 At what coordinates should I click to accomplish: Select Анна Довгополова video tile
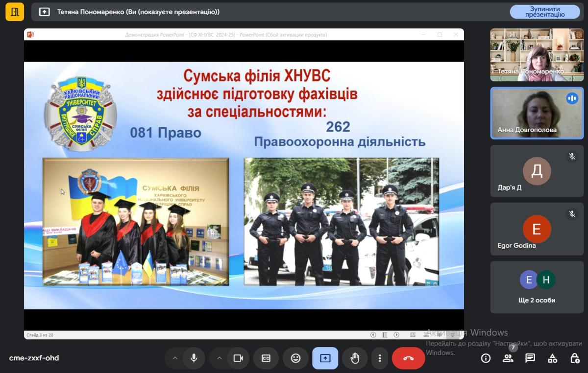537,113
